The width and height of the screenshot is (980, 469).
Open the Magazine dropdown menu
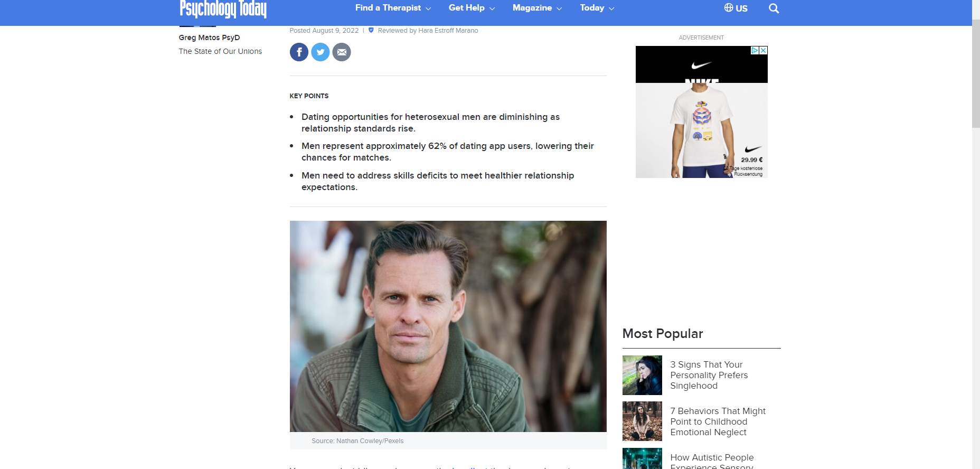[x=537, y=8]
